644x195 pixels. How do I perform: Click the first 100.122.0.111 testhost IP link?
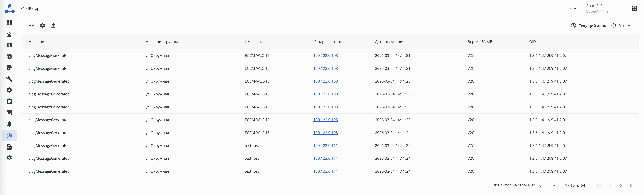tap(325, 146)
